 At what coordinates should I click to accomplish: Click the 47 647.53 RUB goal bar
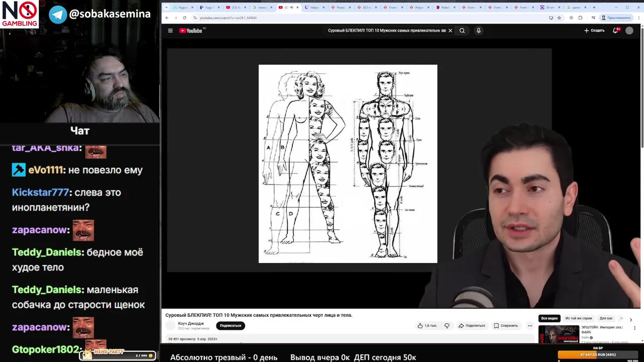point(598,354)
